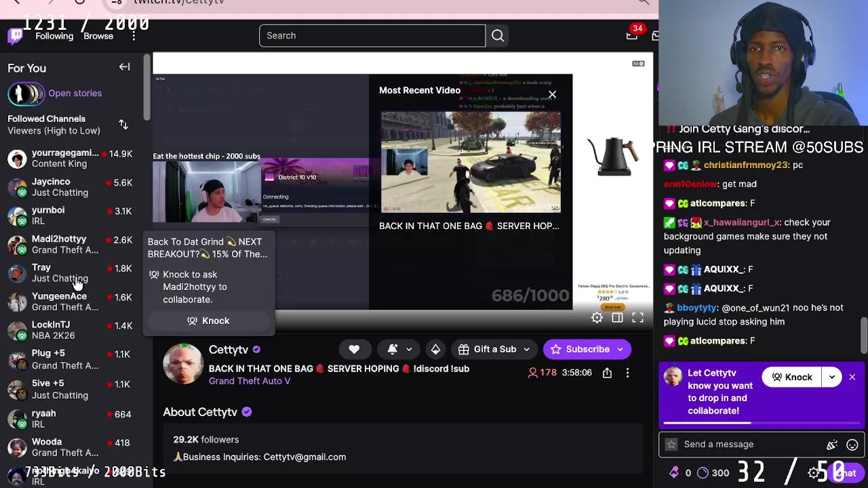The image size is (868, 488).
Task: Select the Browse tab
Action: [98, 36]
